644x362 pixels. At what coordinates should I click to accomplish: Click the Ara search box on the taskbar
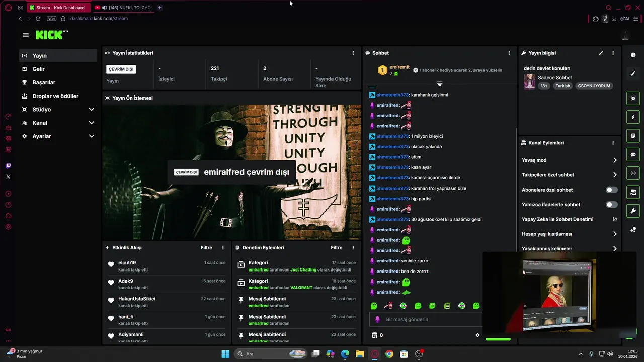(x=271, y=354)
